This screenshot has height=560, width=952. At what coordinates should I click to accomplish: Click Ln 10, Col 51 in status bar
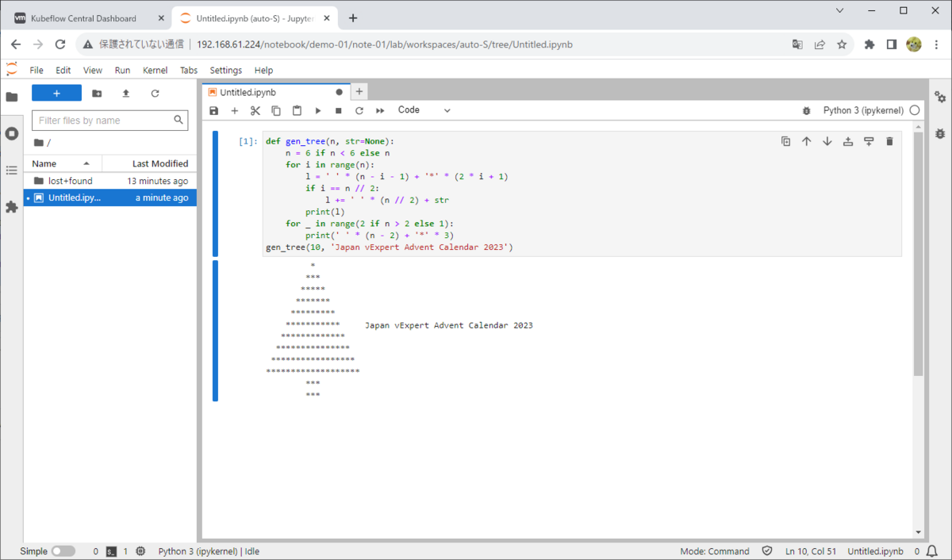tap(811, 551)
